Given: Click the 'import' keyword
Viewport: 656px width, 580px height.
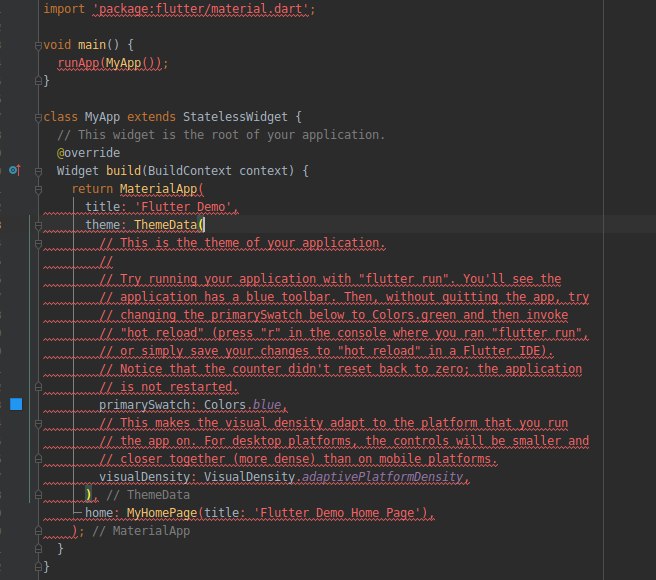Looking at the screenshot, I should coord(64,9).
